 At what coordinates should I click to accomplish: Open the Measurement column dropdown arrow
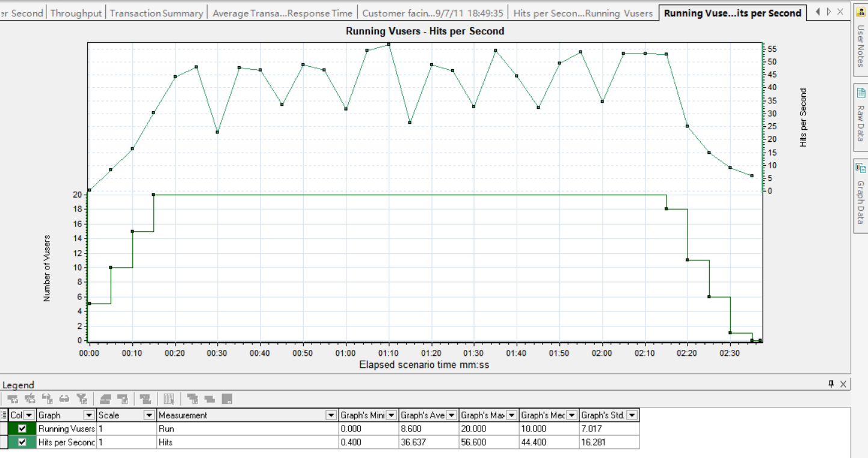[x=331, y=415]
